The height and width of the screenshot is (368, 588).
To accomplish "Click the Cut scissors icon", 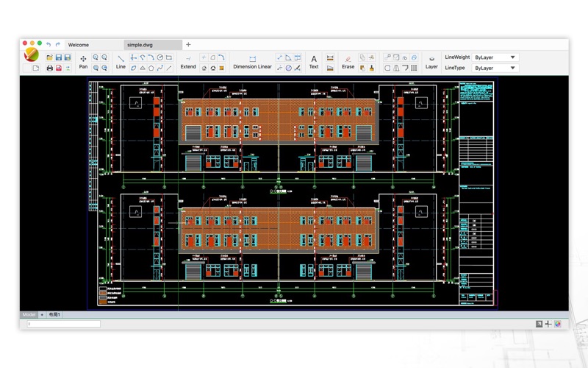I will coord(371,57).
